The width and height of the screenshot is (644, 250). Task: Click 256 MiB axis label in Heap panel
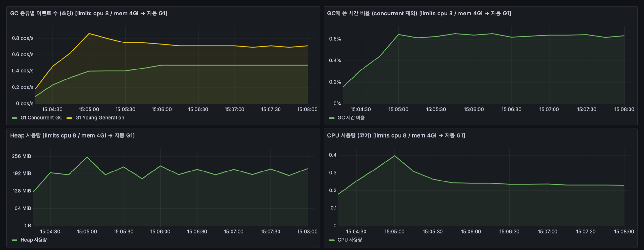pos(22,156)
